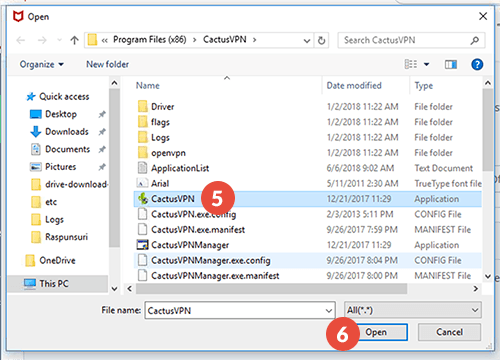Open the All(*.*) file type dropdown
Screen dimensions: 500x360
point(413,310)
